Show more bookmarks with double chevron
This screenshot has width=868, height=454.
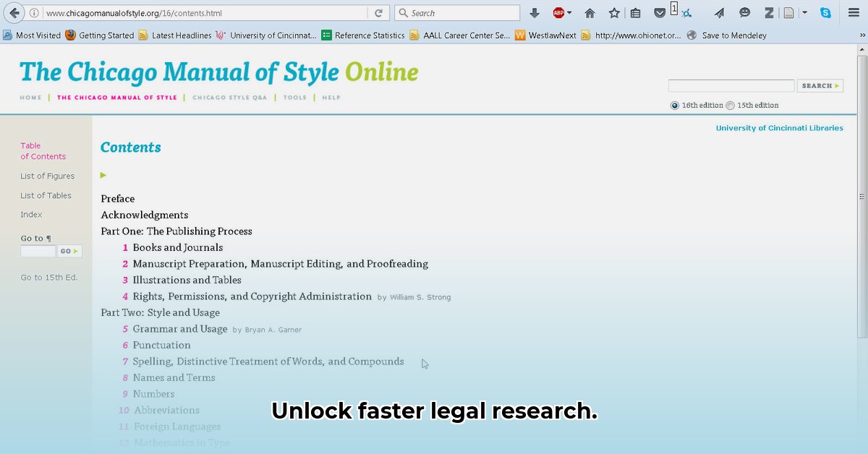pyautogui.click(x=861, y=35)
